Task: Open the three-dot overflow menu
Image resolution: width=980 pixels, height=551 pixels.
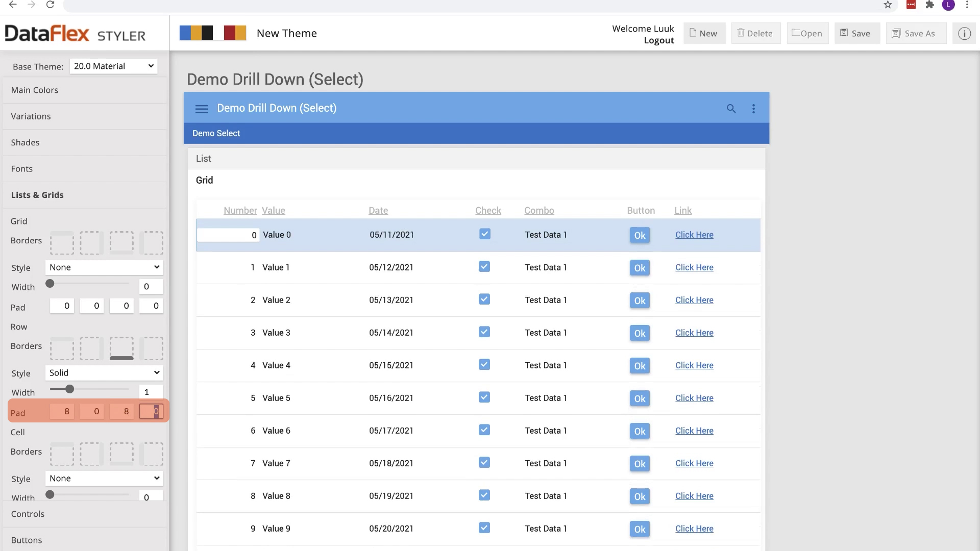Action: 753,109
